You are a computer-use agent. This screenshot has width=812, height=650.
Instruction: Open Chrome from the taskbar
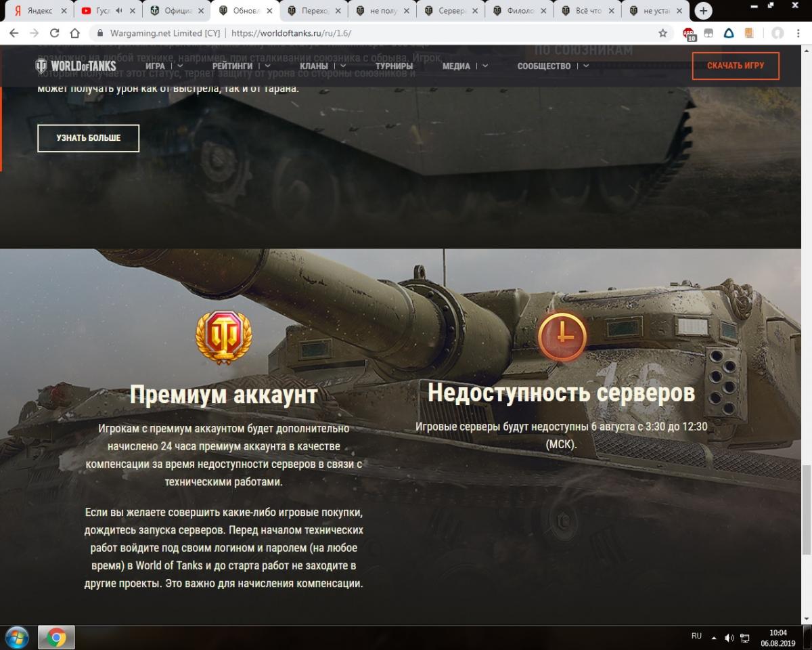(x=56, y=638)
